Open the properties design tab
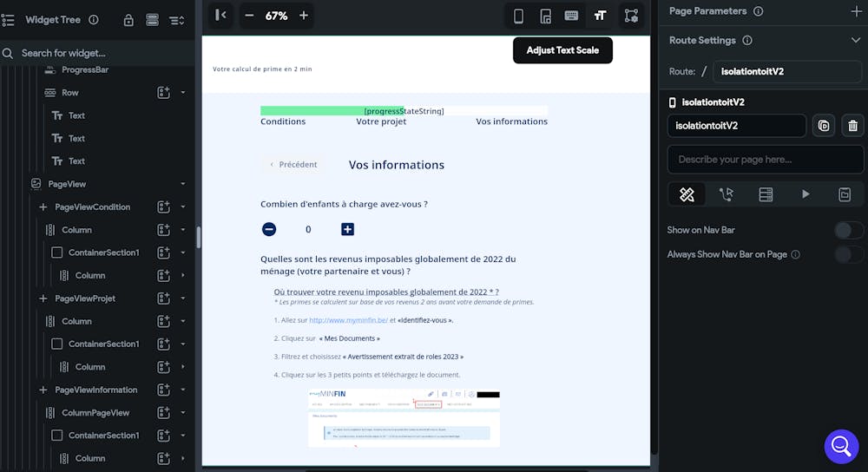This screenshot has height=472, width=868. (x=687, y=194)
